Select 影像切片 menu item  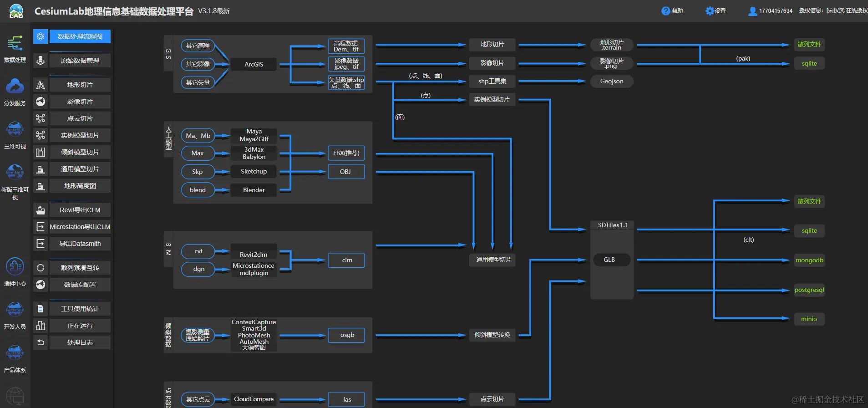coord(80,102)
